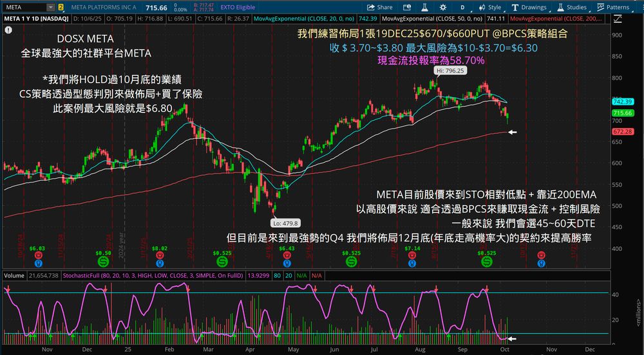Screen dimensions: 644x355
Task: Click the product depth/news icon next to Share
Action: (x=406, y=7)
